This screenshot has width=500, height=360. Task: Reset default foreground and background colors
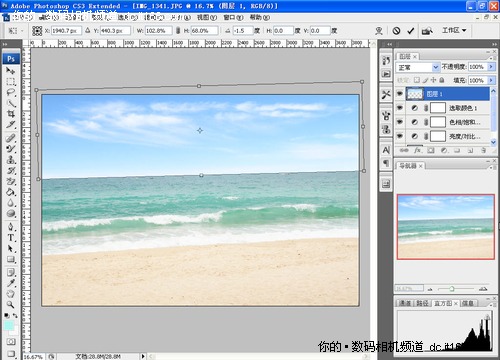point(7,315)
